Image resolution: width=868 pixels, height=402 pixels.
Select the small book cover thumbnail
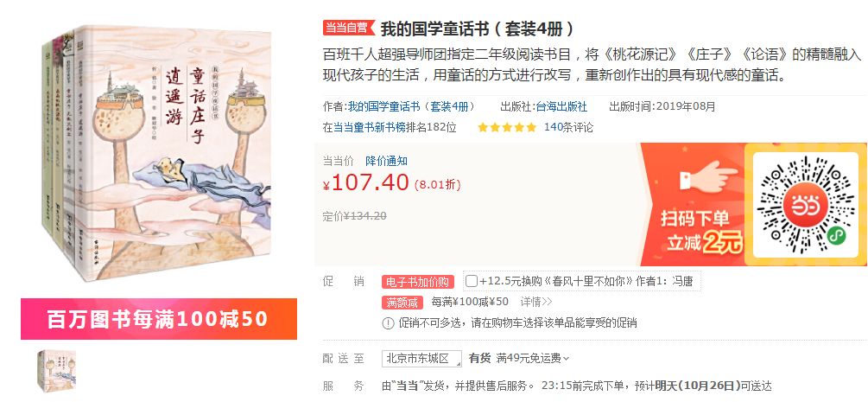click(x=56, y=371)
